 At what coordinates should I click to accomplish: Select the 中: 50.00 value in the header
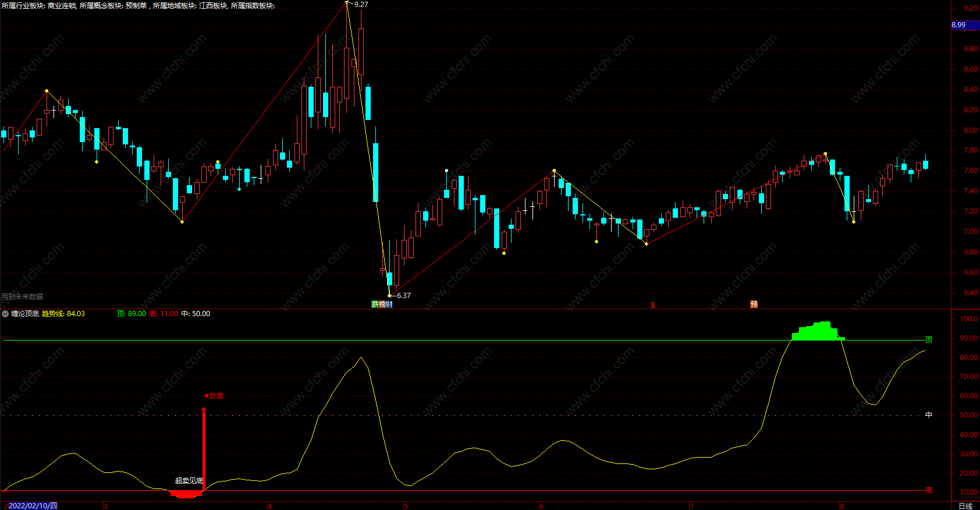point(196,314)
